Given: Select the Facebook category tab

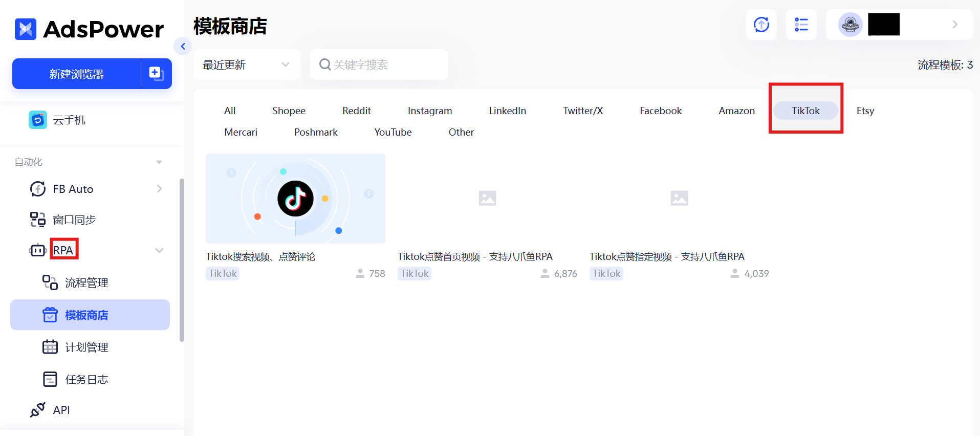Looking at the screenshot, I should (x=661, y=111).
